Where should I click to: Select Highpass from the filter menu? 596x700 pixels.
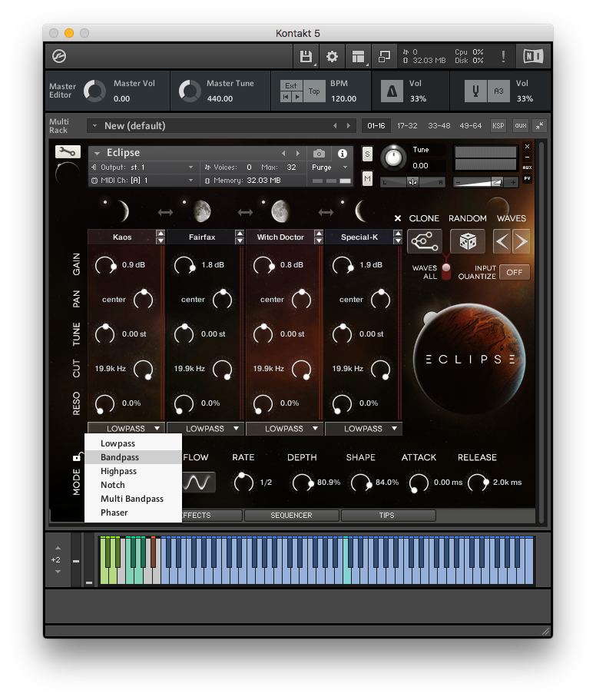click(x=133, y=471)
